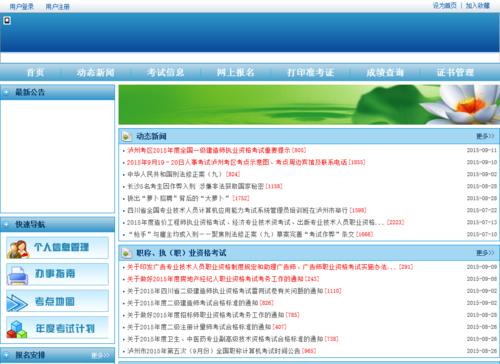The height and width of the screenshot is (364, 500).
Task: Open news 中华人民共和国刑法修正案（九）
Action: [175, 174]
